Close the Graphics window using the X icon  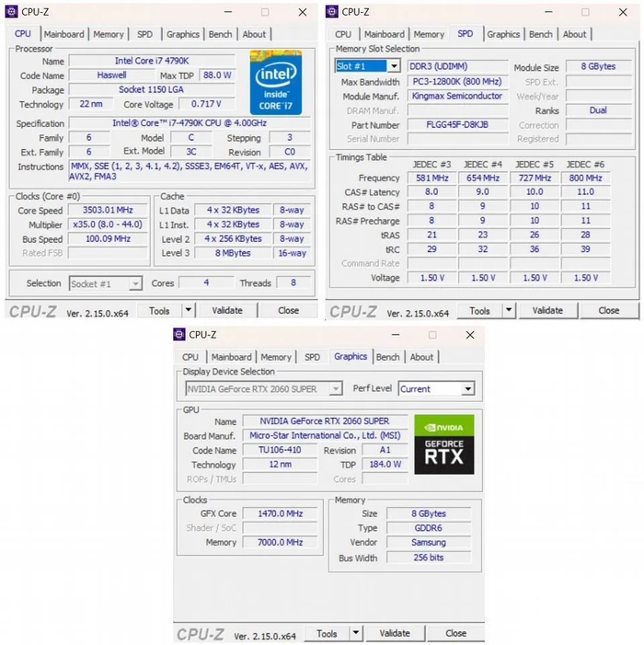pos(471,335)
